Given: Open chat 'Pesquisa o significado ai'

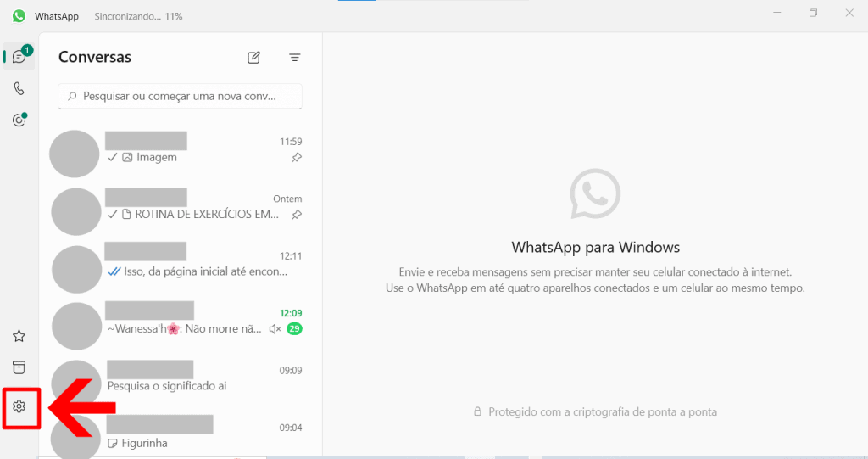Looking at the screenshot, I should pos(180,383).
